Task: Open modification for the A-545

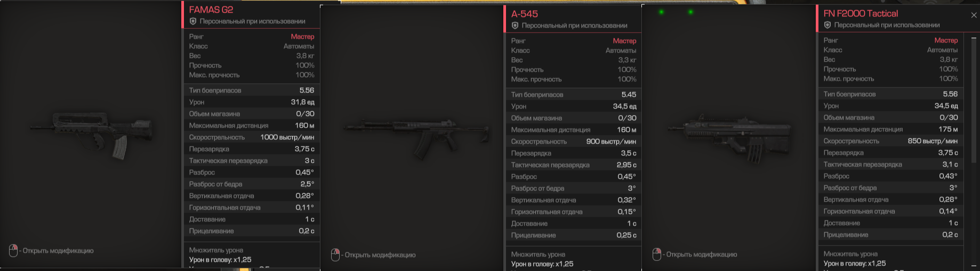Action: pos(380,255)
